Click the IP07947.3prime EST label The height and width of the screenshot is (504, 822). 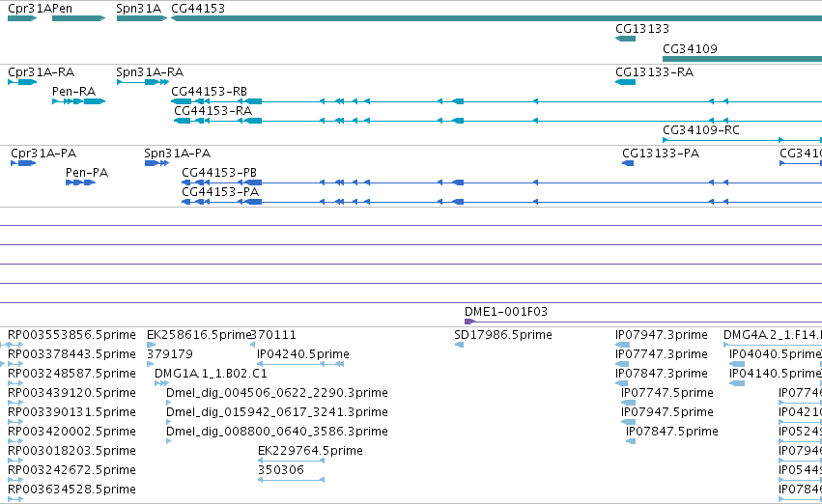pos(662,335)
